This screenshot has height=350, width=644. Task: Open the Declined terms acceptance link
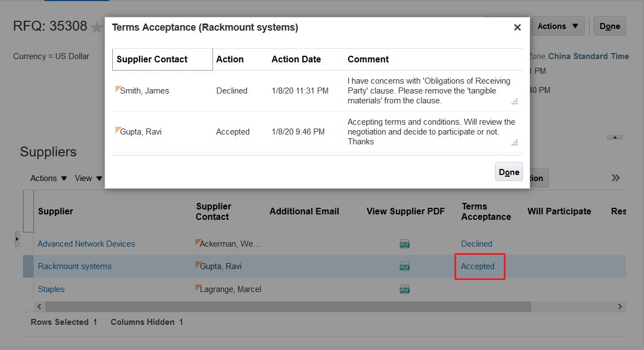click(x=476, y=244)
